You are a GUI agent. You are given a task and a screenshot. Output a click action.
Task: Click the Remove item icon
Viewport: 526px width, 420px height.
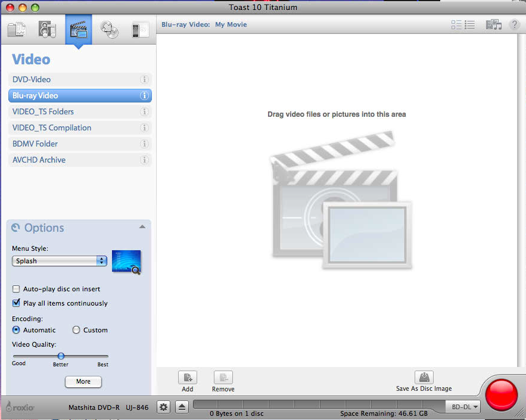point(223,377)
